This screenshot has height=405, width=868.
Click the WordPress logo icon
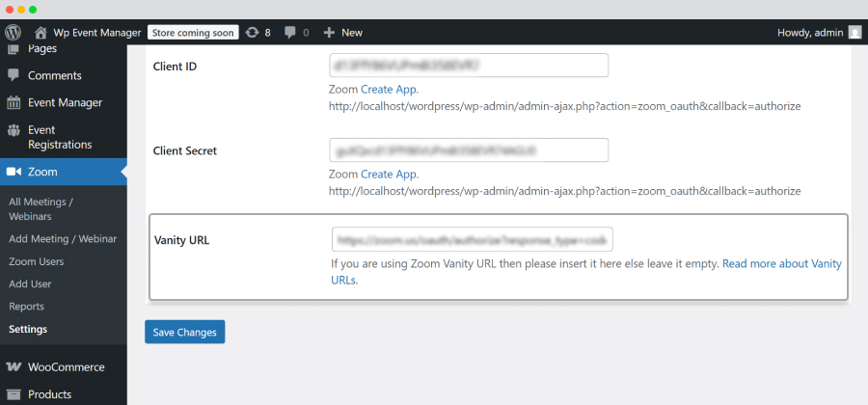13,32
